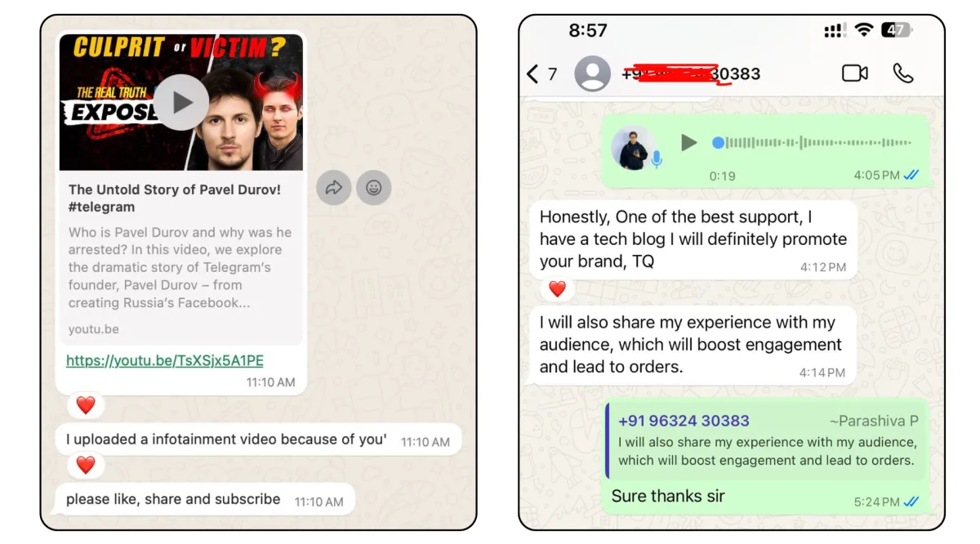The height and width of the screenshot is (544, 980).
Task: Go back using the chevron beside 7
Action: [x=532, y=74]
